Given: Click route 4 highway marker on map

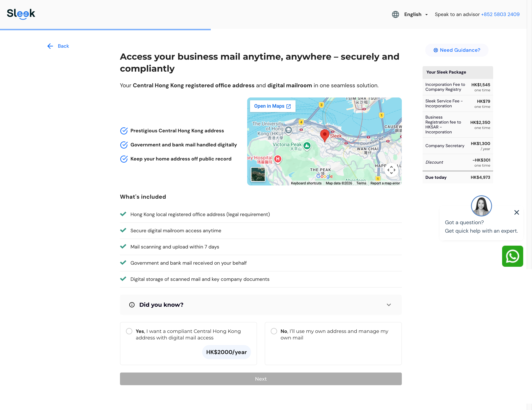Looking at the screenshot, I should click(x=301, y=122).
